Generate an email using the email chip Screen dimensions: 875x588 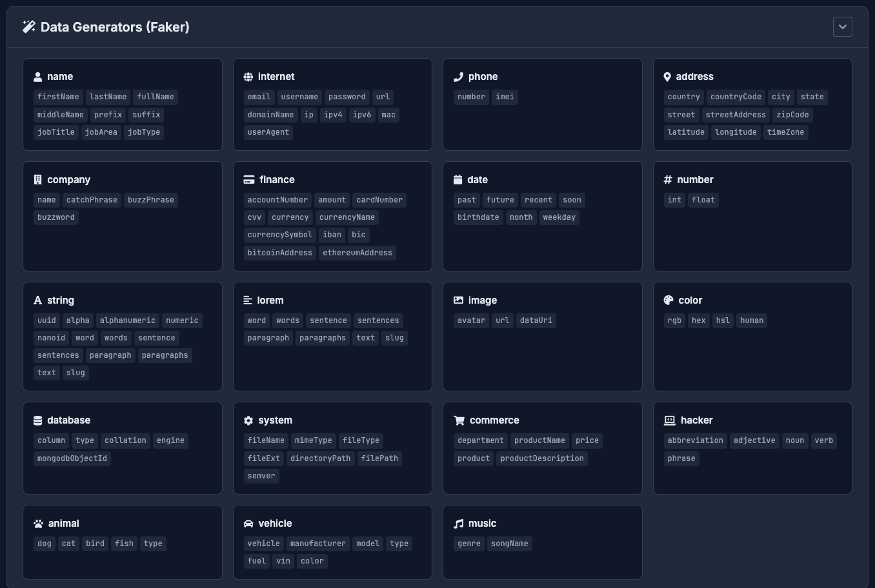click(x=259, y=97)
